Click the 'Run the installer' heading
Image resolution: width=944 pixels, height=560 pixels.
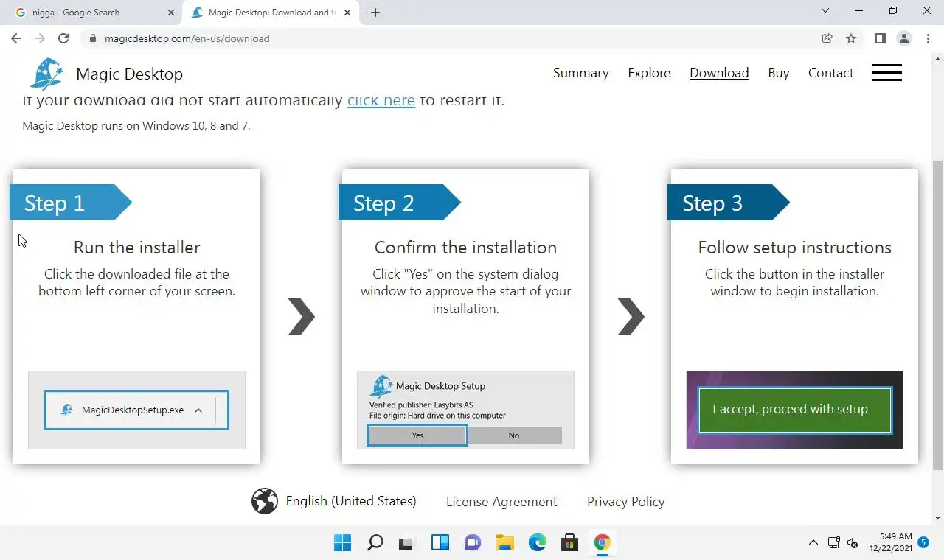coord(136,248)
